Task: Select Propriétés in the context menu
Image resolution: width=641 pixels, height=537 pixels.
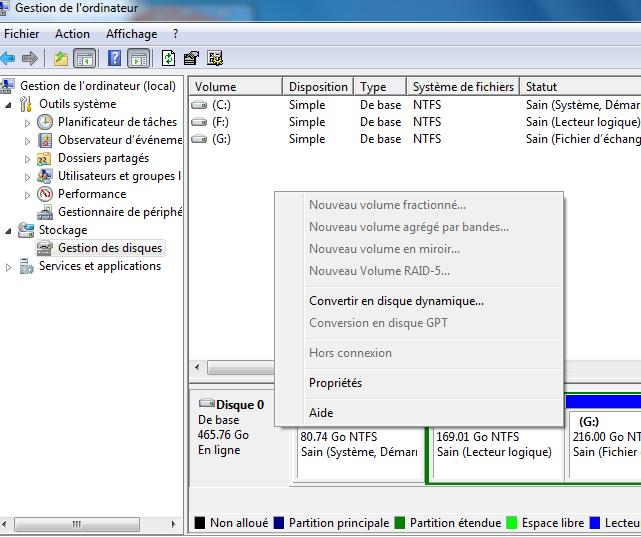Action: point(335,383)
